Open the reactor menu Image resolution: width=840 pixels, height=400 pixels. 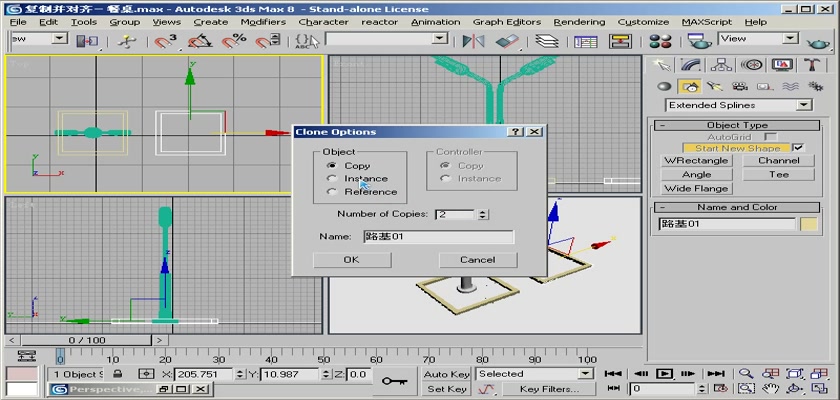(x=379, y=22)
